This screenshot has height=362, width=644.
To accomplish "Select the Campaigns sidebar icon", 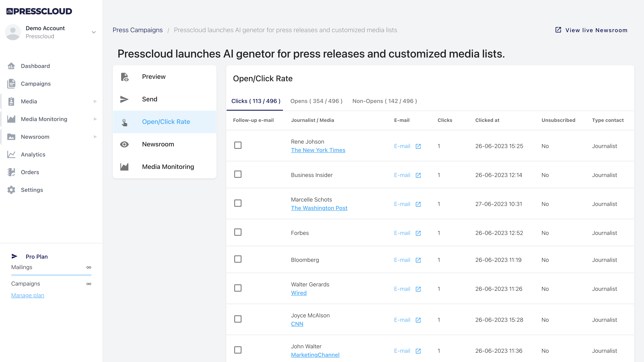I will [x=11, y=84].
